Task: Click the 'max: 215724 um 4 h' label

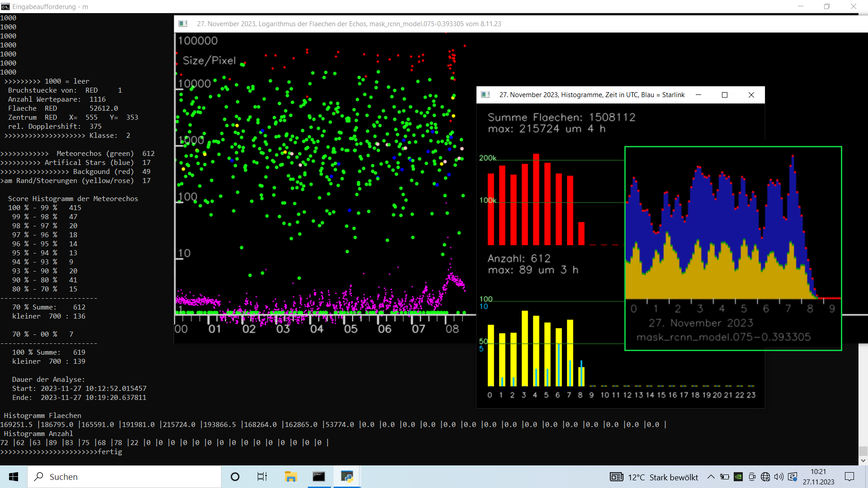Action: pyautogui.click(x=547, y=129)
